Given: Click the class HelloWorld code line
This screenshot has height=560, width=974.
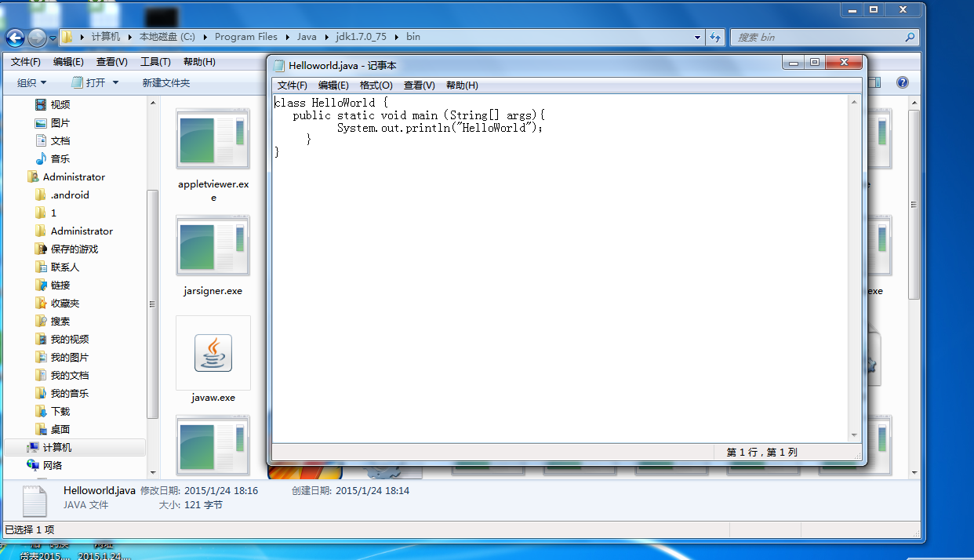Looking at the screenshot, I should point(331,103).
